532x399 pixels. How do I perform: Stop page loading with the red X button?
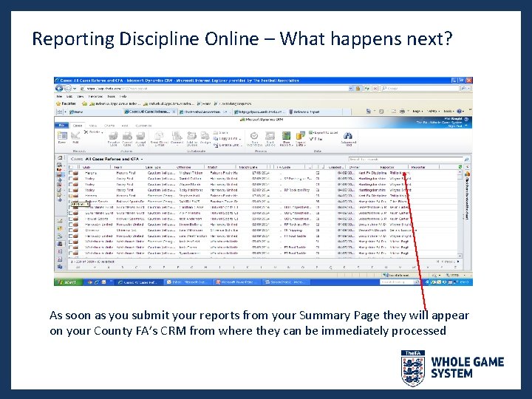(375, 88)
